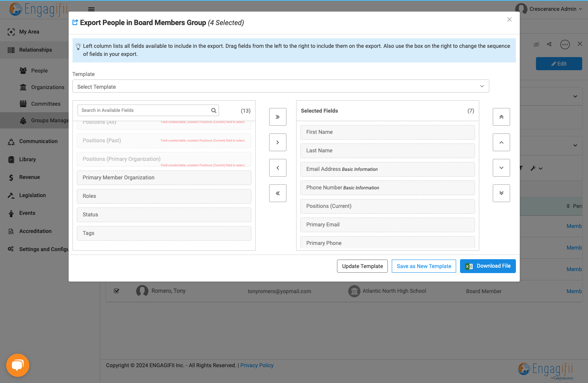Viewport: 588px width, 383px height.
Task: Move field to bottom with double down arrow
Action: (501, 193)
